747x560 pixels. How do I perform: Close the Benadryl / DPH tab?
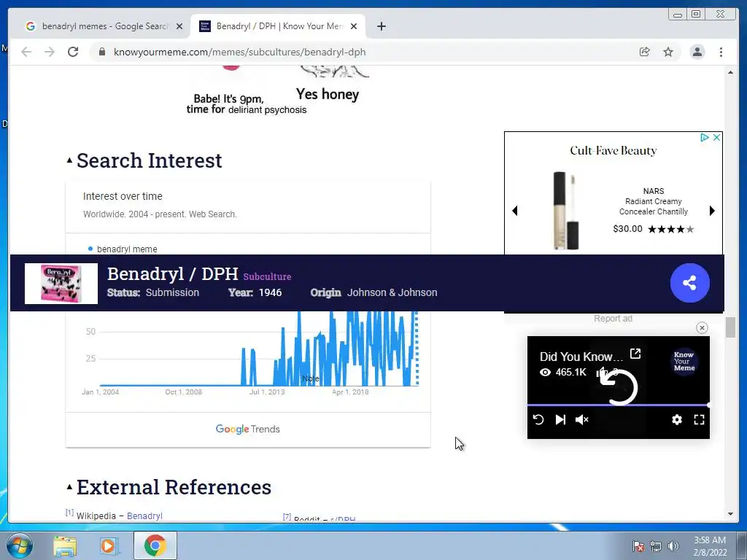[x=354, y=26]
